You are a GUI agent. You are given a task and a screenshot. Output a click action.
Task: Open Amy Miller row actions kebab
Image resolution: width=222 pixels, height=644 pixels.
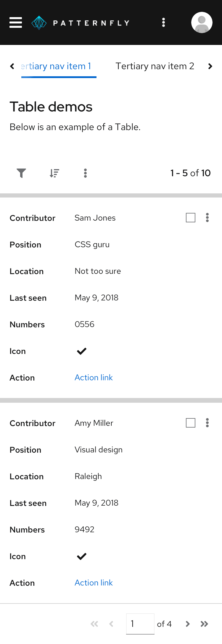click(x=207, y=423)
